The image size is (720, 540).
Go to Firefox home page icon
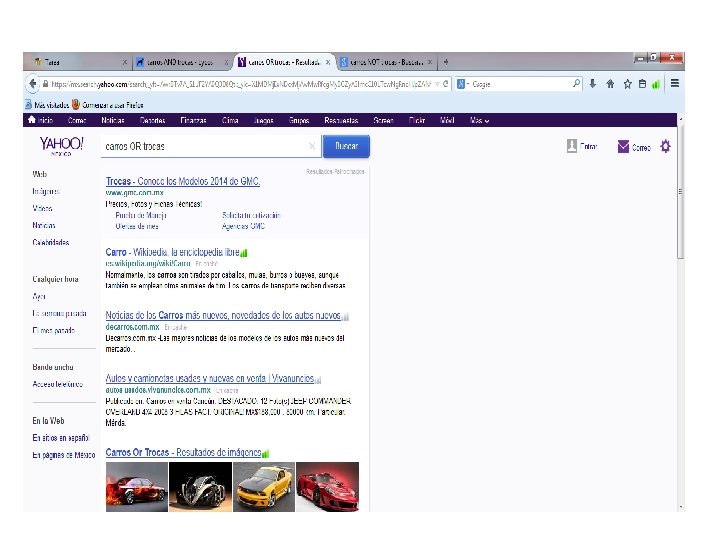click(610, 84)
